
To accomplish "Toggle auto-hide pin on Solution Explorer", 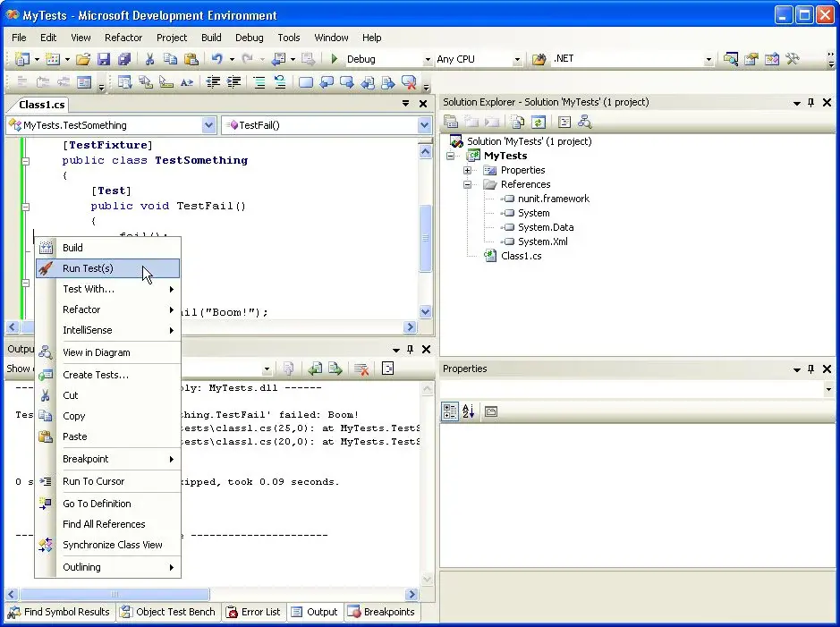I will [x=811, y=102].
